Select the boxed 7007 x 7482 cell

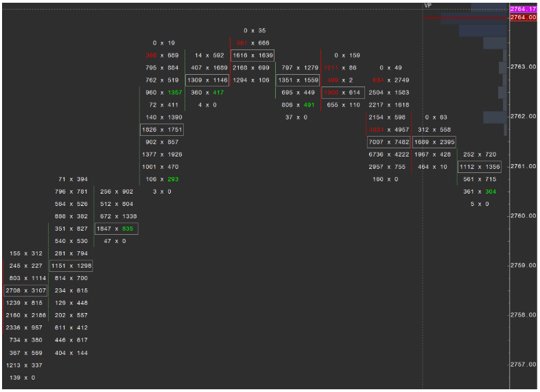click(388, 142)
